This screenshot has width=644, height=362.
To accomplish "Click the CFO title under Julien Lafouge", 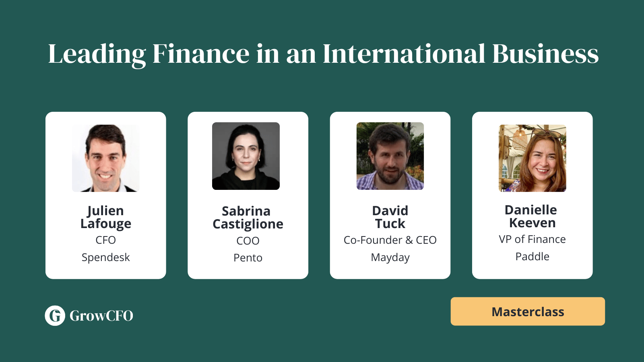I will click(106, 240).
